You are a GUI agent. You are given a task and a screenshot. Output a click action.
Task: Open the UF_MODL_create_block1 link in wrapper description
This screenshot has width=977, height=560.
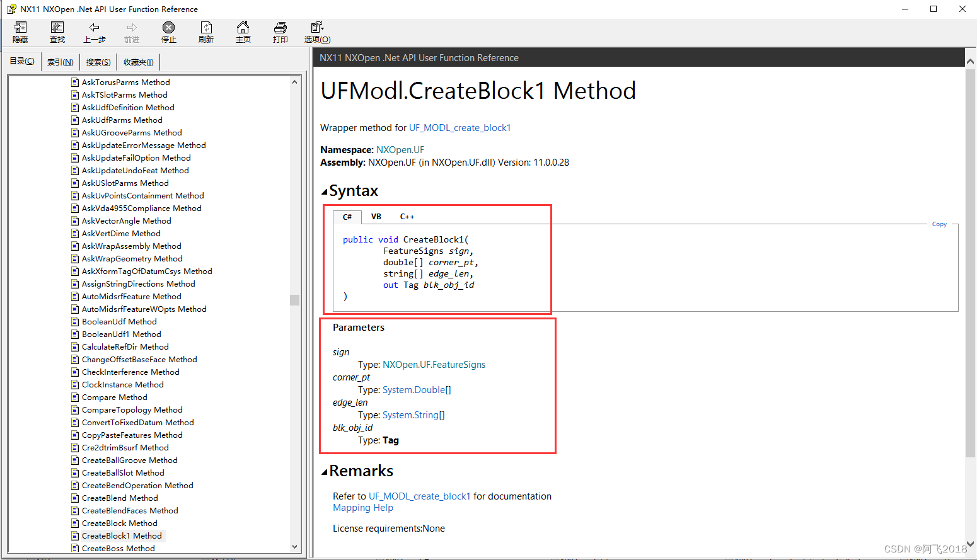(x=460, y=128)
